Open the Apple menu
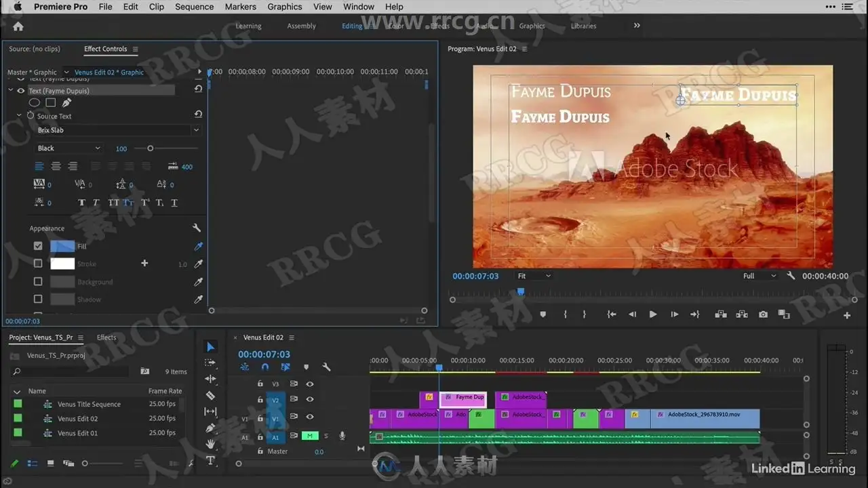Screen dimensions: 868x488 [18, 7]
